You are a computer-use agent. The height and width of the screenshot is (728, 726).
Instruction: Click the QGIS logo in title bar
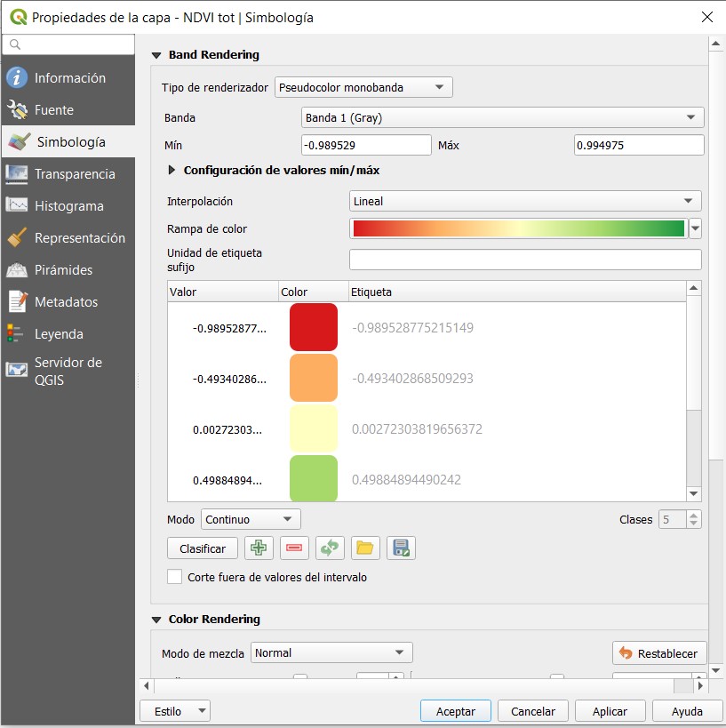19,17
